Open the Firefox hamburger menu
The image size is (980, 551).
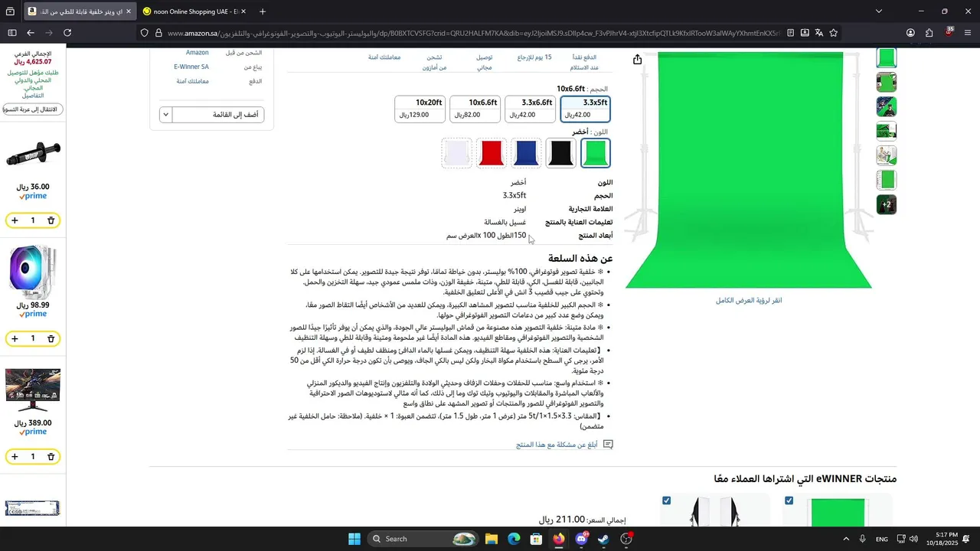click(x=968, y=33)
